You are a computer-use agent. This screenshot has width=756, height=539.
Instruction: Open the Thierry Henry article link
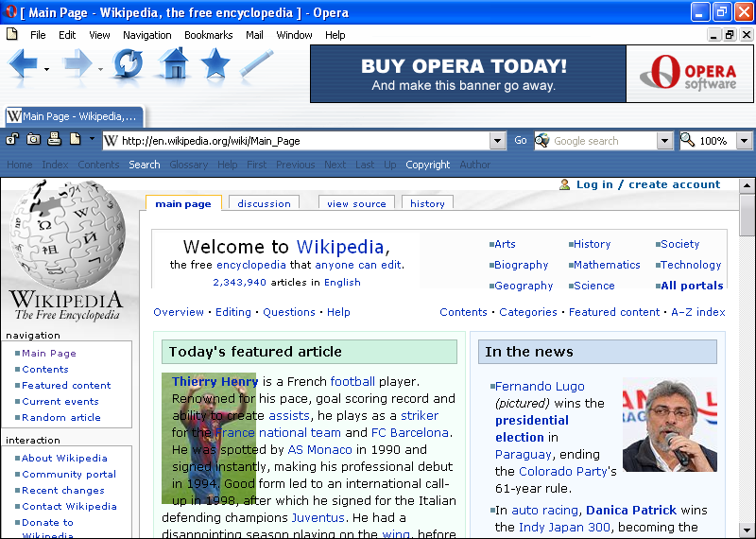coord(215,382)
